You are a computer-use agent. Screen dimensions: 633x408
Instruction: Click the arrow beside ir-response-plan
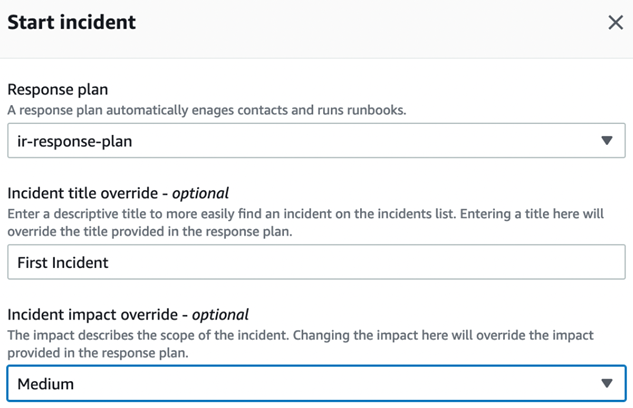[606, 140]
